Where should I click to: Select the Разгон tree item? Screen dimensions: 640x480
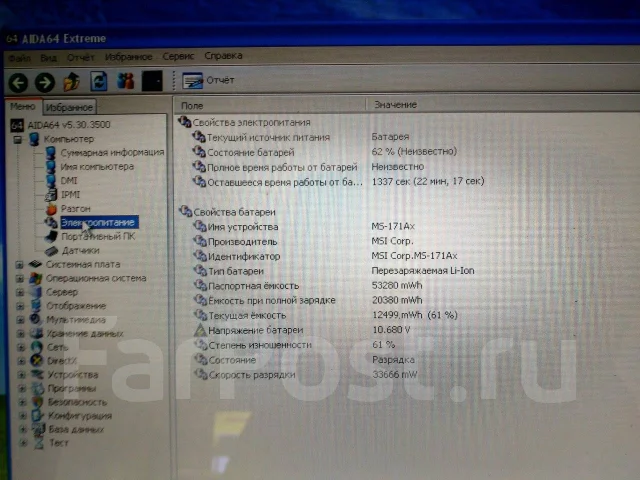[68, 209]
